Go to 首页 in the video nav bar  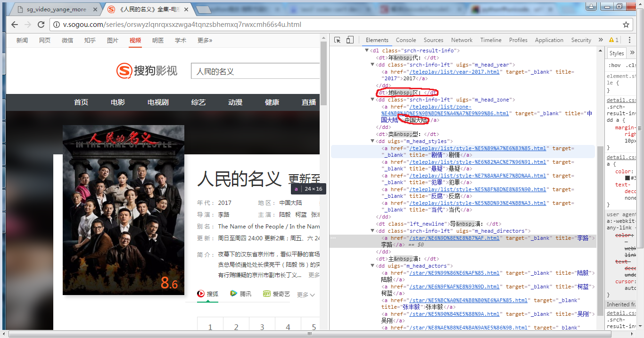[x=81, y=102]
